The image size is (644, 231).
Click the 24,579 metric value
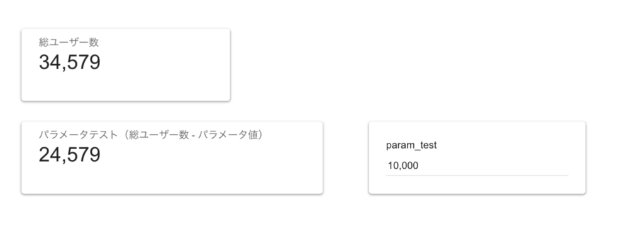click(x=69, y=155)
